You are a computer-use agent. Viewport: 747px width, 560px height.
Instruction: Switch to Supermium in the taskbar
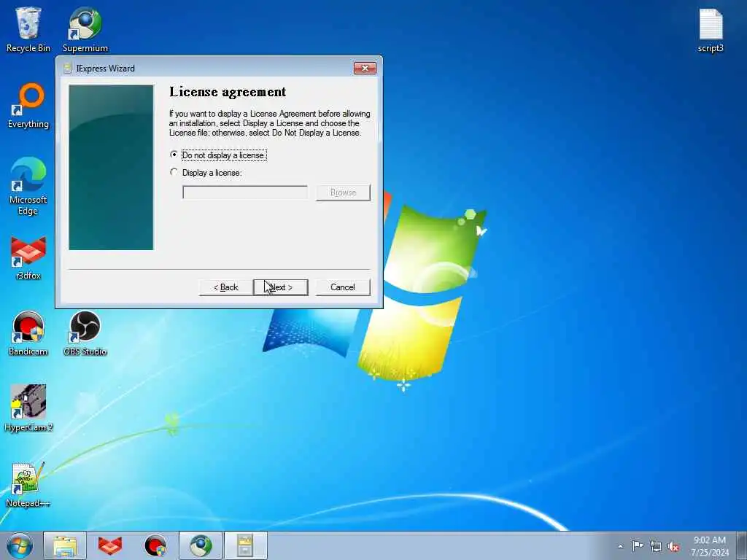pos(201,545)
